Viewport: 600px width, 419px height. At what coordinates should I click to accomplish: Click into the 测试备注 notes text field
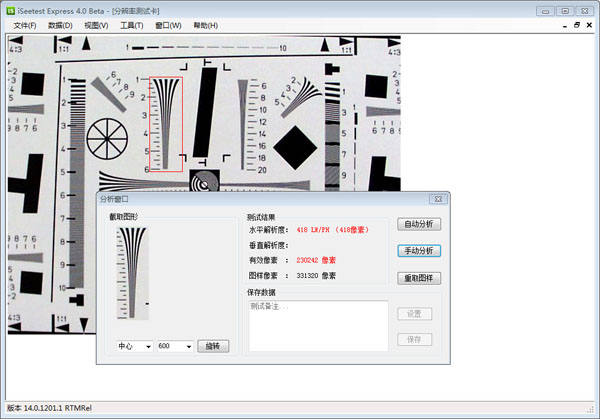click(x=316, y=323)
